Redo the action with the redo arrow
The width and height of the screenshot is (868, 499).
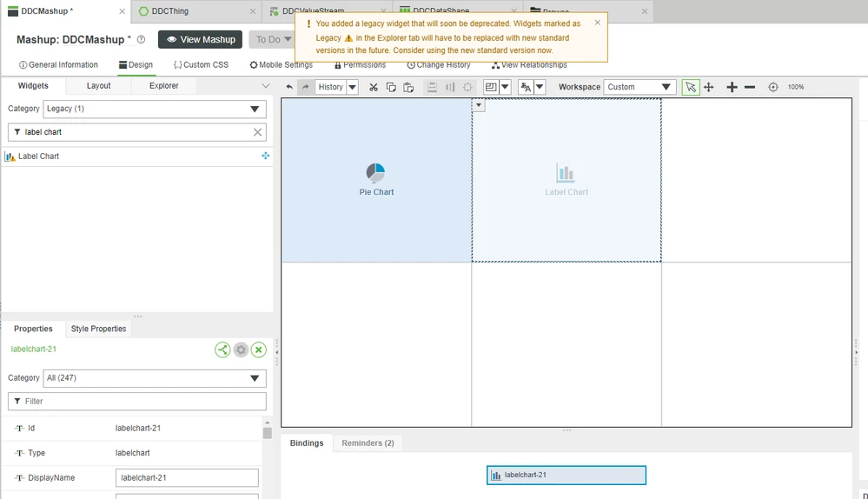[305, 87]
